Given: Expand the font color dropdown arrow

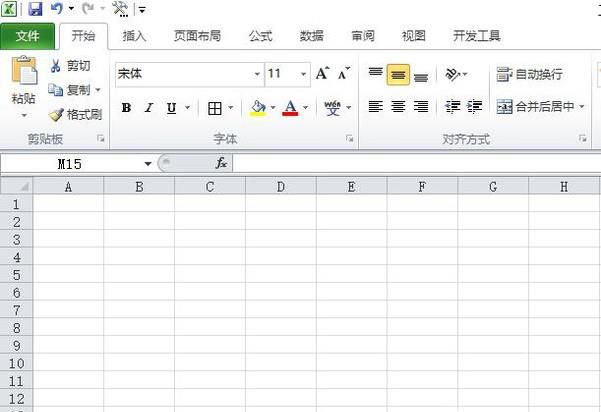Looking at the screenshot, I should click(x=305, y=108).
